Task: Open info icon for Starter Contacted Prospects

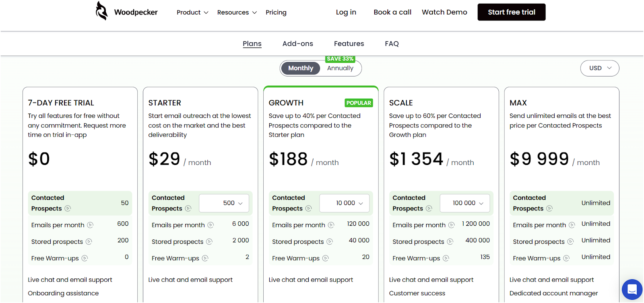Action: point(188,208)
